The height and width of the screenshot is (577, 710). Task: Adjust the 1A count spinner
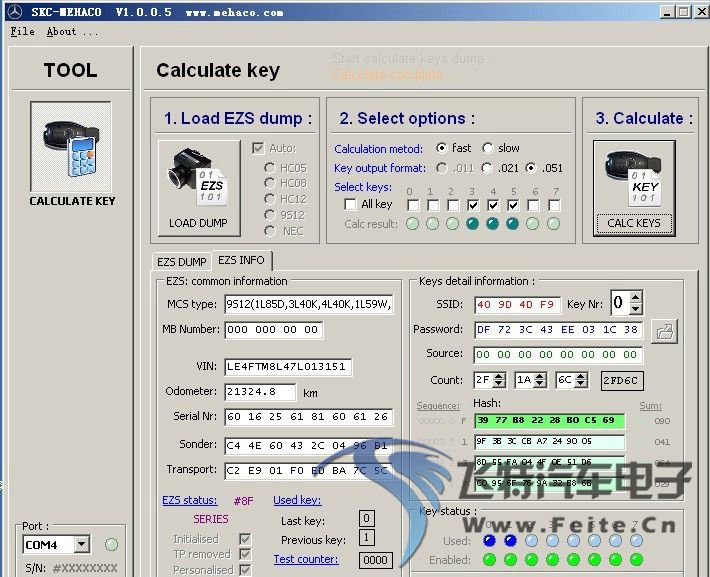tap(540, 380)
